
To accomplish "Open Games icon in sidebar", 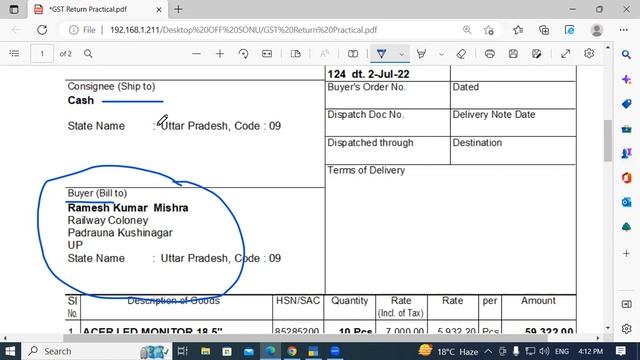I will (627, 153).
